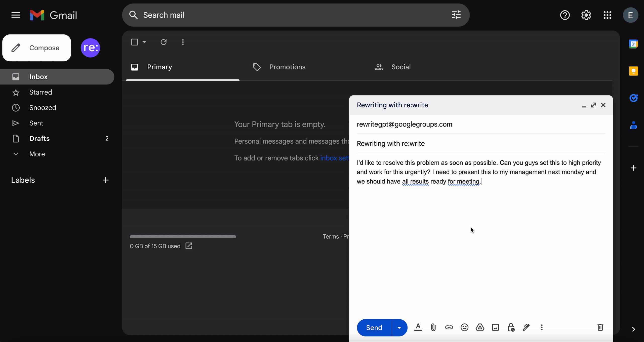Toggle the formatting options button
Viewport: 644px width, 342px height.
[x=418, y=327]
